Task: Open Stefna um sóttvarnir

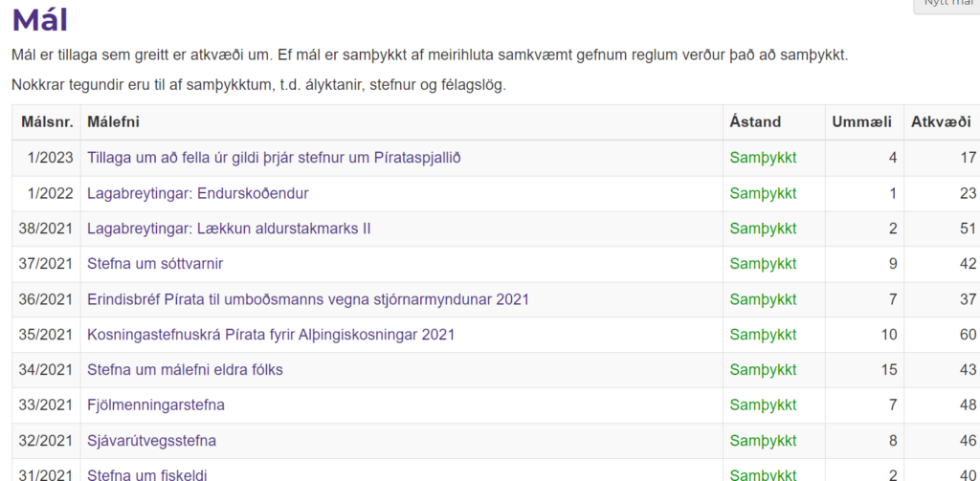Action: 155,264
